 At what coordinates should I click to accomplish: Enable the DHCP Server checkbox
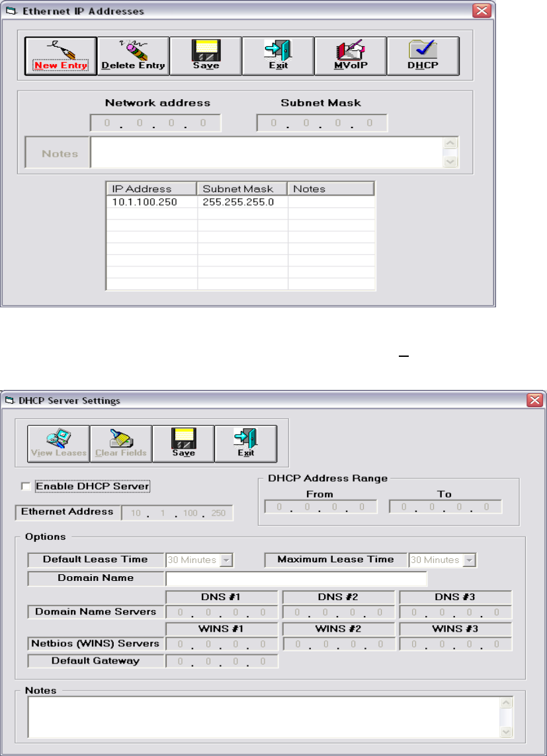pyautogui.click(x=26, y=486)
